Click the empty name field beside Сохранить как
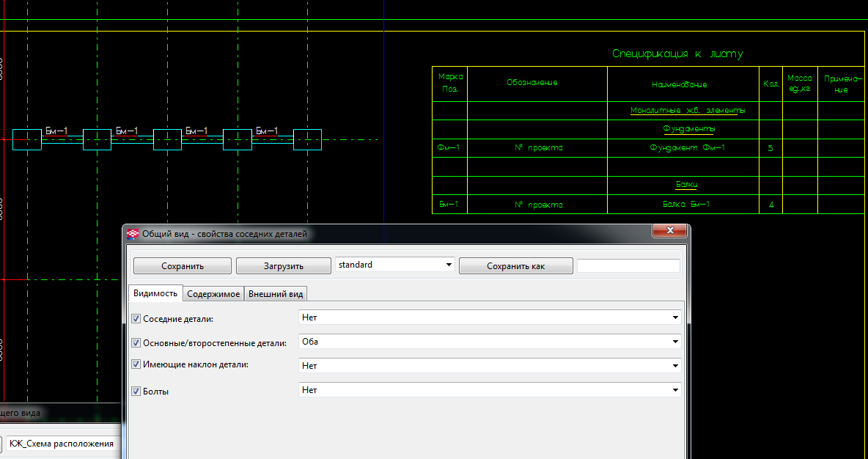This screenshot has width=868, height=459. click(x=628, y=266)
